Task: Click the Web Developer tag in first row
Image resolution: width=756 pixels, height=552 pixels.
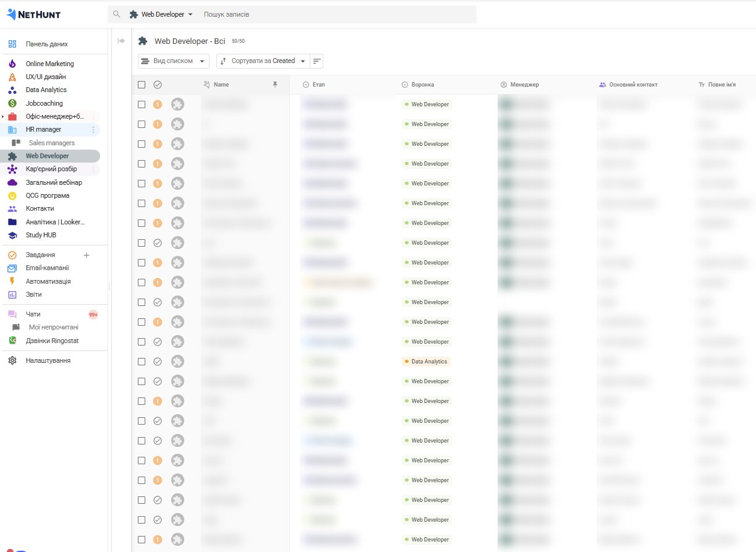Action: (x=427, y=104)
